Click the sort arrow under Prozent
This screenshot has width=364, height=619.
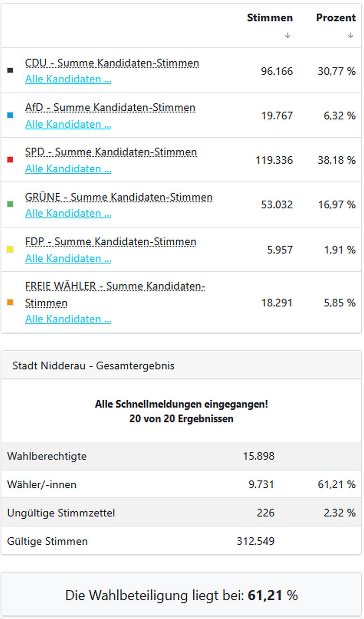[x=350, y=34]
